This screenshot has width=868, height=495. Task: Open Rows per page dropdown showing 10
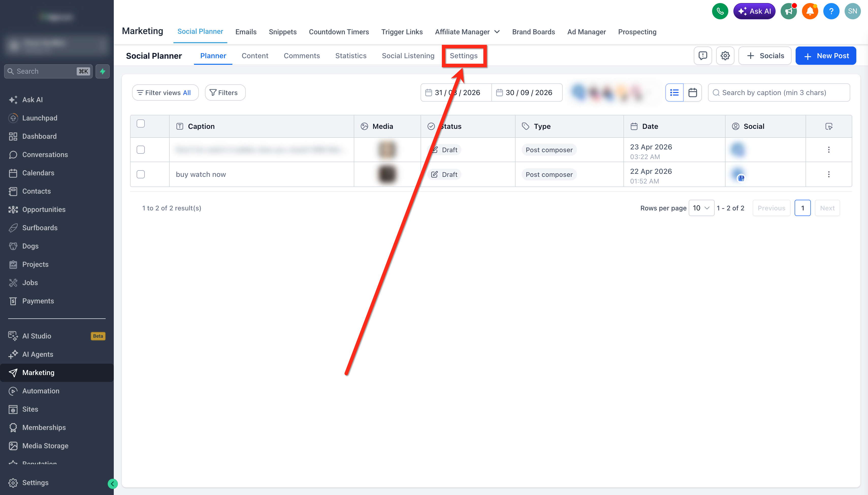pos(701,208)
